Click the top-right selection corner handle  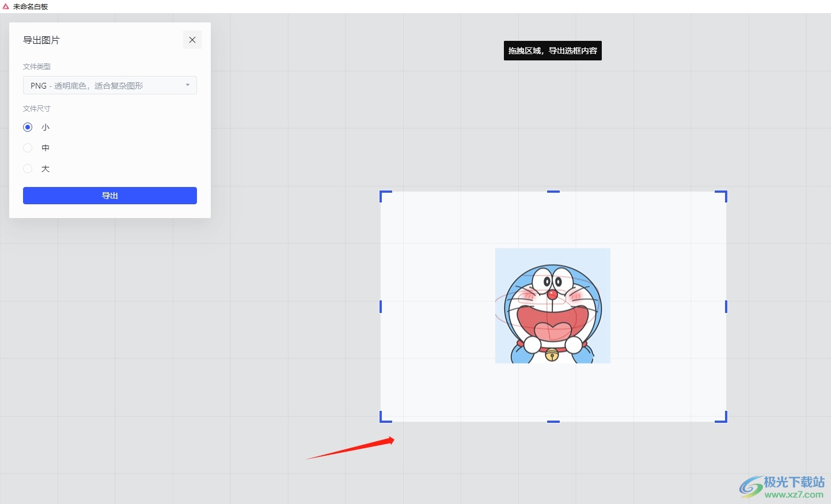722,196
